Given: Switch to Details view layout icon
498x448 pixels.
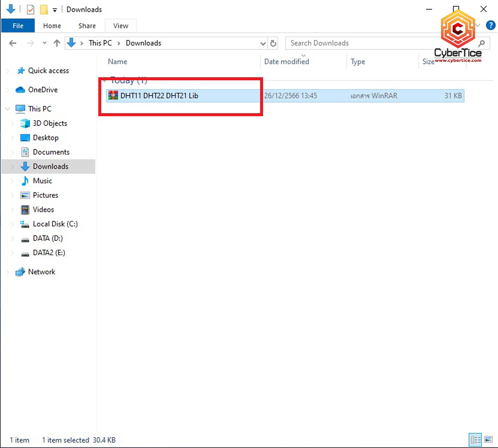Looking at the screenshot, I should click(x=475, y=440).
